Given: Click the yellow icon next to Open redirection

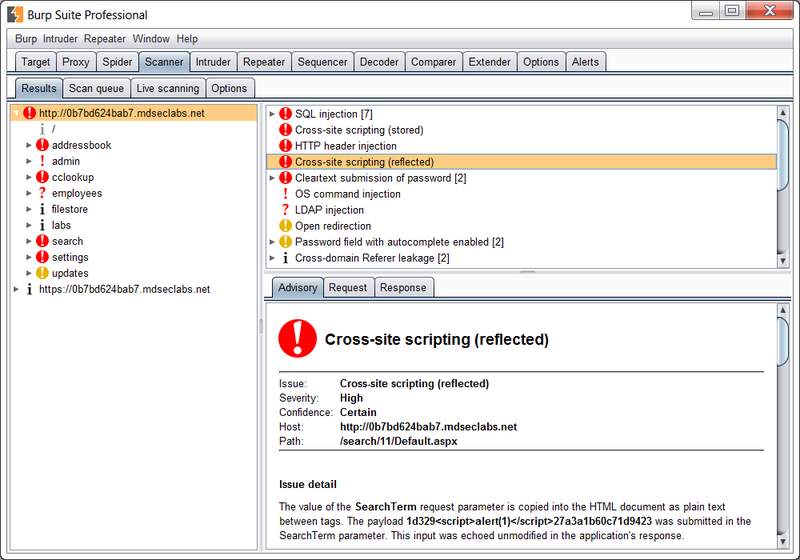Looking at the screenshot, I should pyautogui.click(x=286, y=226).
